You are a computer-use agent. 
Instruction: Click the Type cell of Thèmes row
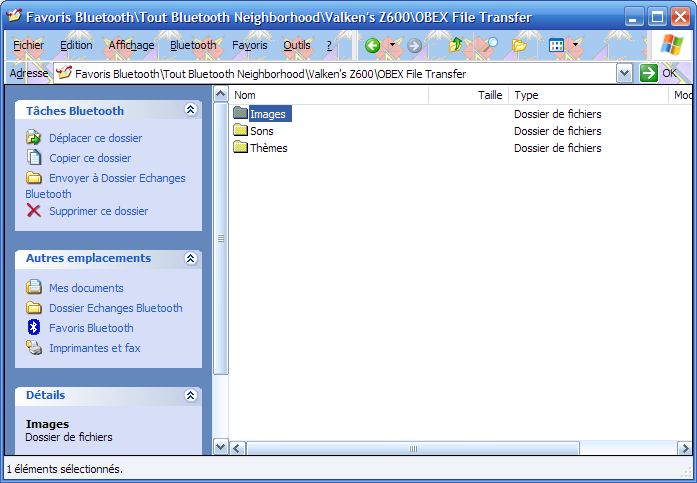coord(557,148)
